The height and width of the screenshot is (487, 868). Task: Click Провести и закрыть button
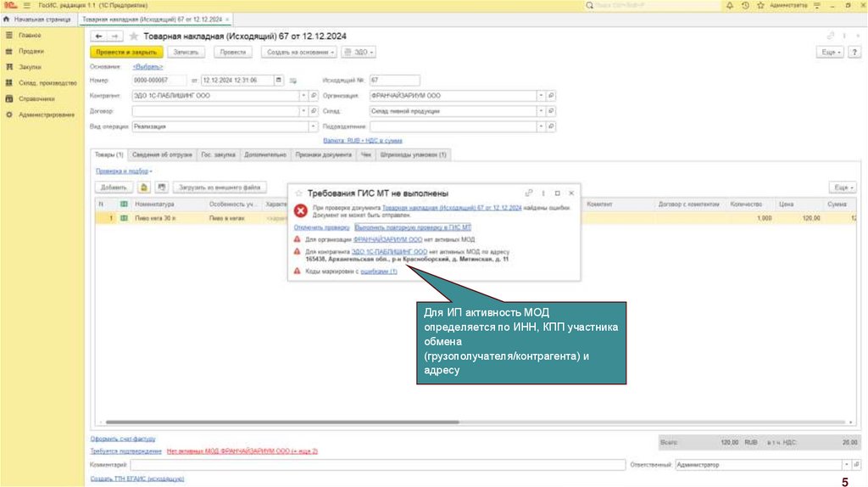pos(126,52)
